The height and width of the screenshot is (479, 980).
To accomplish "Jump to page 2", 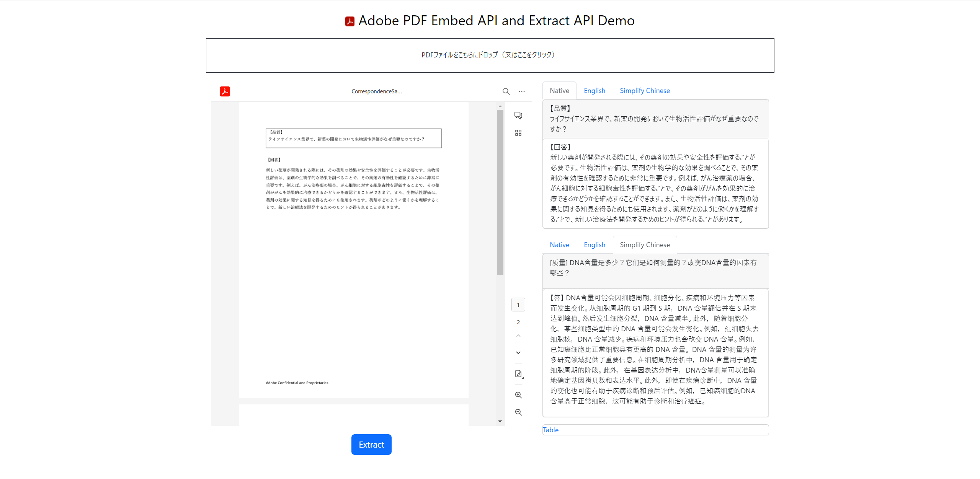I will pyautogui.click(x=518, y=322).
